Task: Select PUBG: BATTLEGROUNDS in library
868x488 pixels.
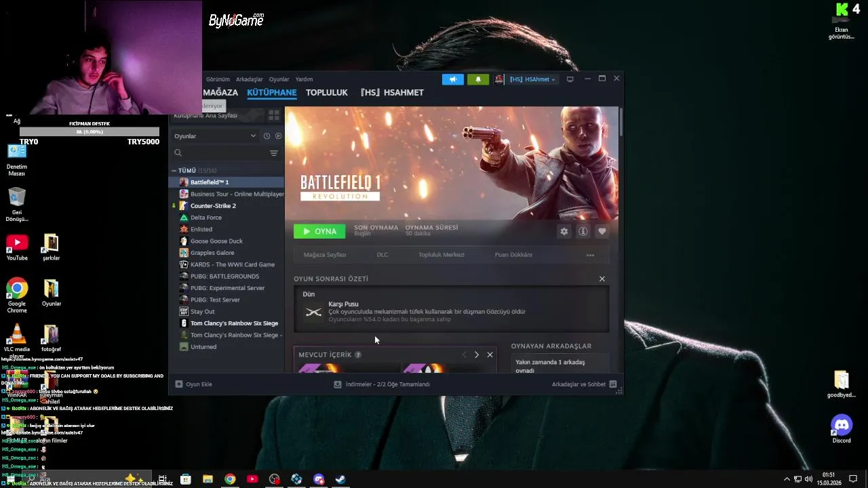Action: pyautogui.click(x=226, y=276)
